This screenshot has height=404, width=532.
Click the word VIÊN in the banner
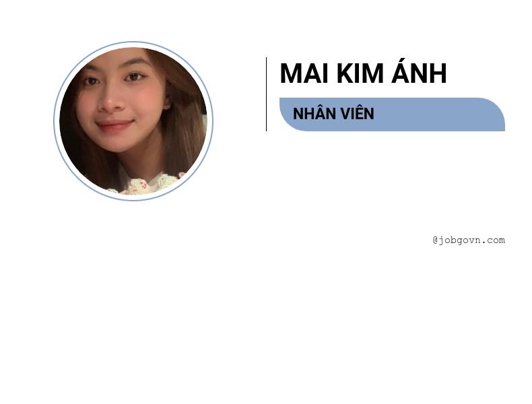coord(358,113)
